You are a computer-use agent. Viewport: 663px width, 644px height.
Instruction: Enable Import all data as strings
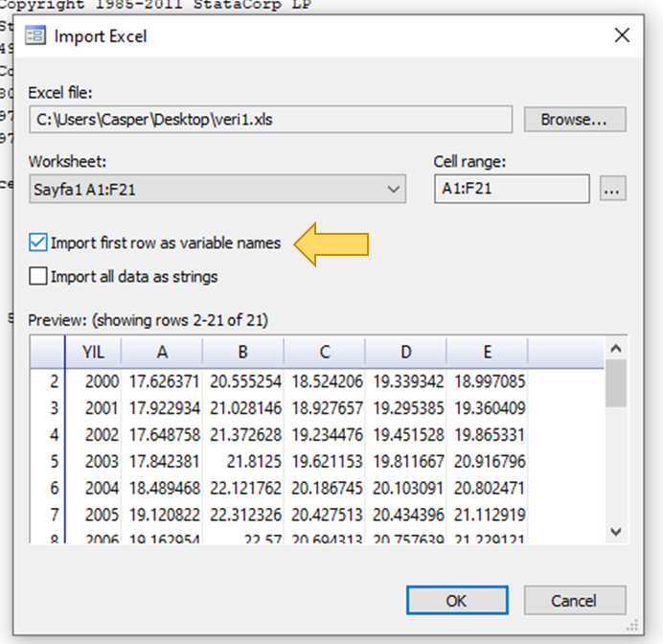(x=38, y=277)
